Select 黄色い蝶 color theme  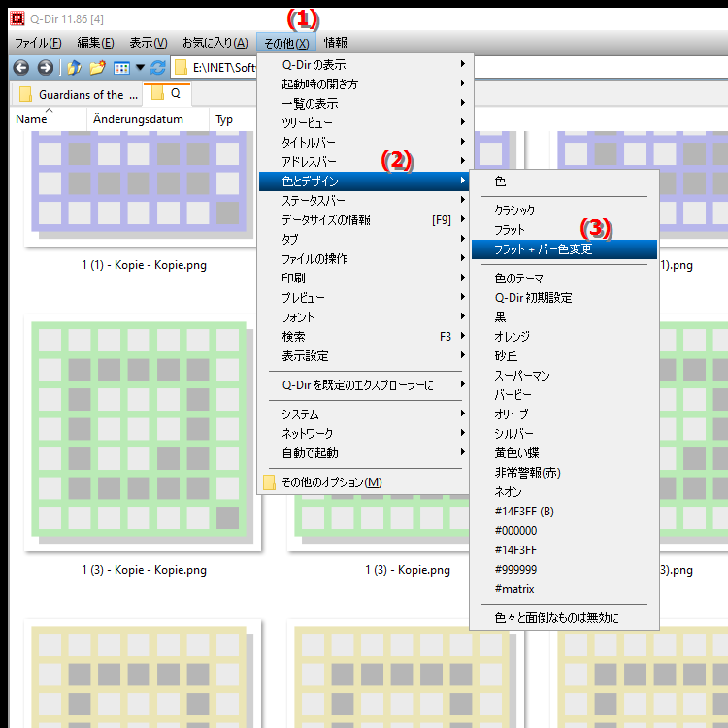tap(564, 453)
